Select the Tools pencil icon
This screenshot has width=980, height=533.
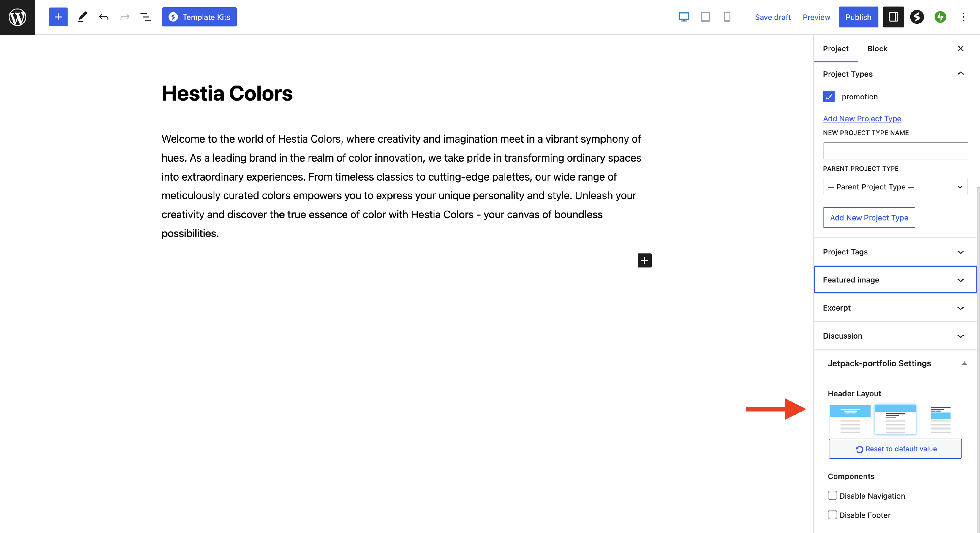[82, 17]
